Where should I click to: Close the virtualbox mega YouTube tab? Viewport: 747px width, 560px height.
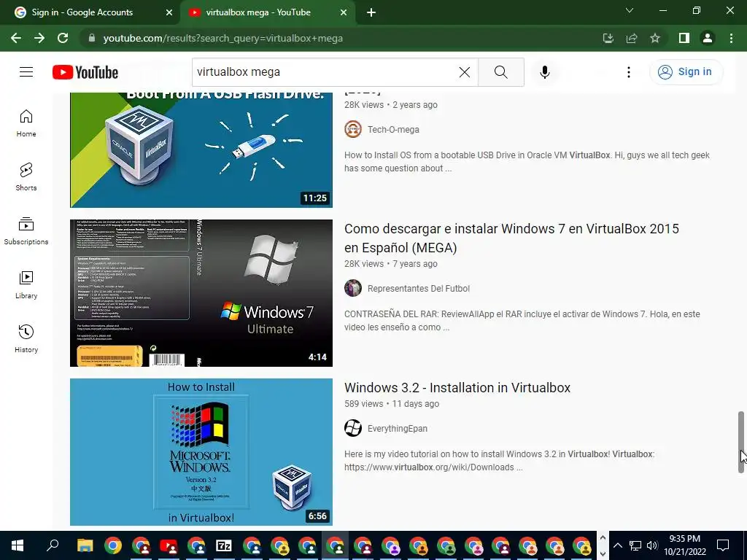(x=344, y=12)
